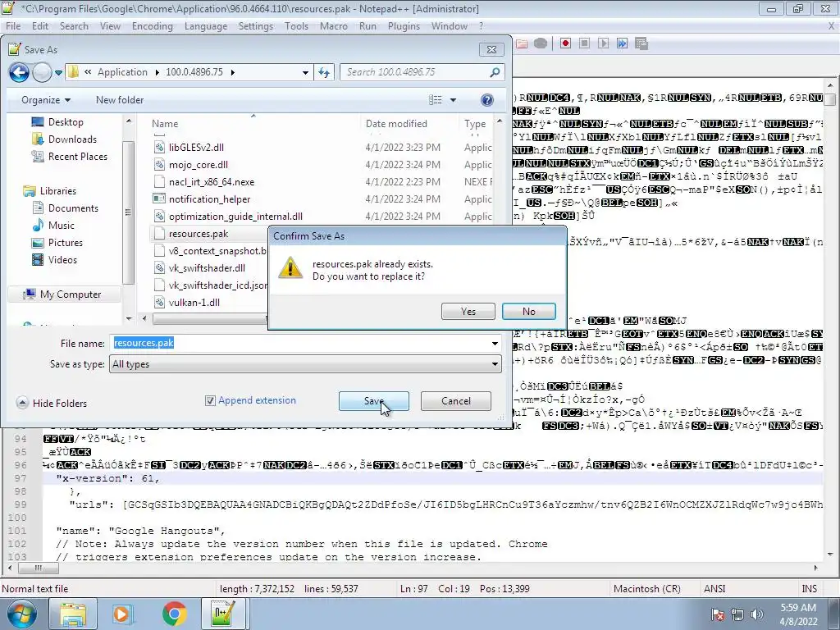Open File Explorer from taskbar
The height and width of the screenshot is (630, 840).
[x=73, y=614]
